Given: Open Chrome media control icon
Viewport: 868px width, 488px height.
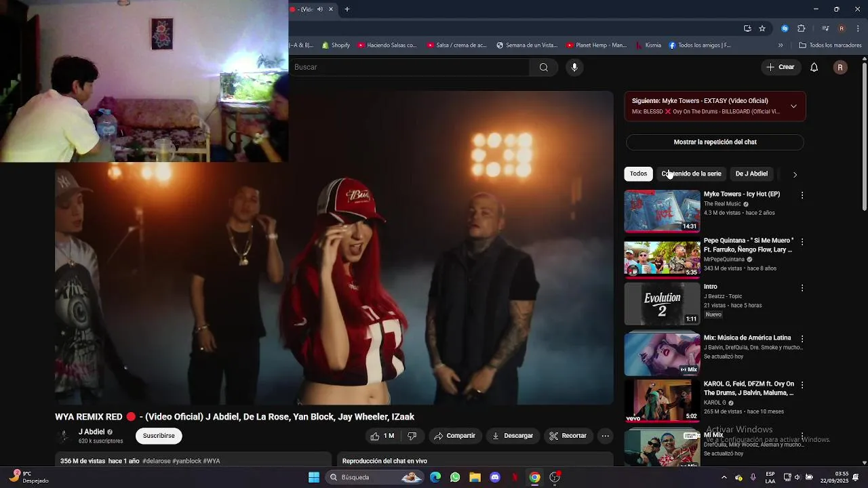Looking at the screenshot, I should pyautogui.click(x=825, y=28).
